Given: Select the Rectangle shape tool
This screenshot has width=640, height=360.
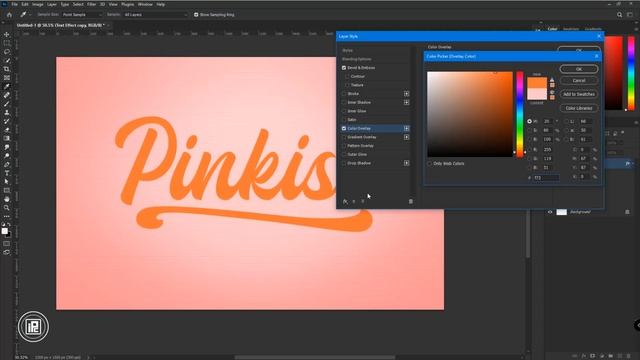Looking at the screenshot, I should click(7, 190).
